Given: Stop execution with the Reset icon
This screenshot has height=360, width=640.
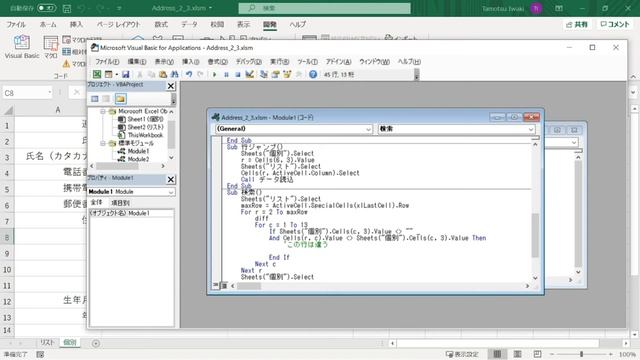Looking at the screenshot, I should (238, 74).
